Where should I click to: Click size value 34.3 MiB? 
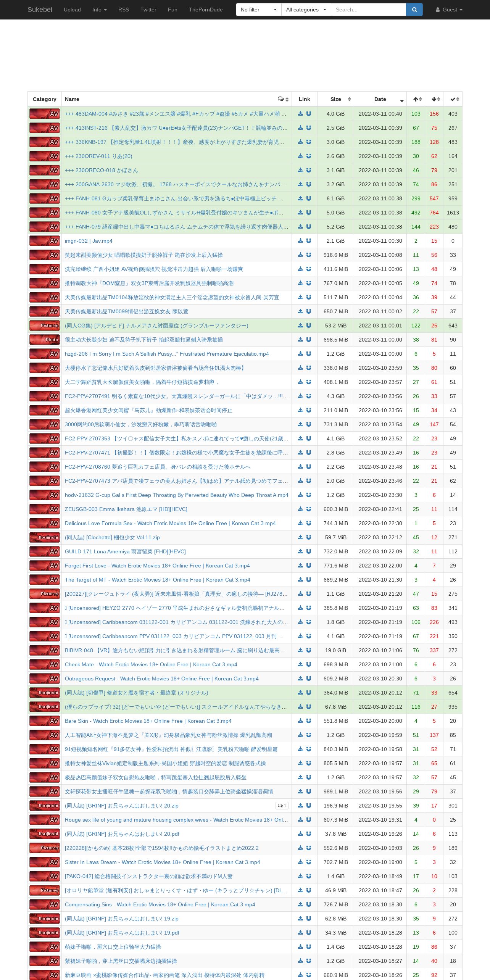pyautogui.click(x=336, y=933)
